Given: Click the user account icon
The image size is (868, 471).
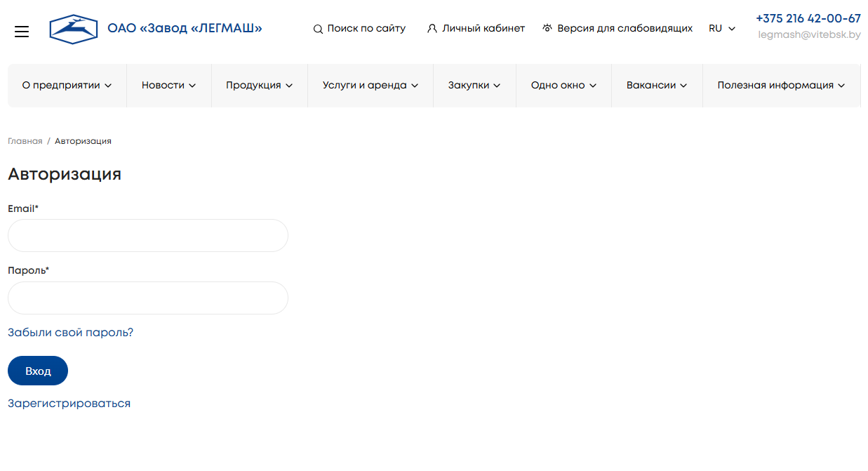Looking at the screenshot, I should pos(432,29).
